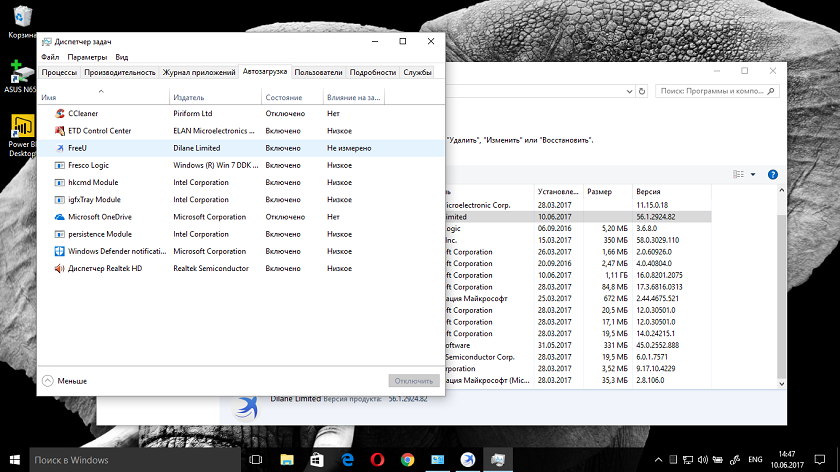Click the Microsoft OneDrive cloud icon

tap(59, 217)
